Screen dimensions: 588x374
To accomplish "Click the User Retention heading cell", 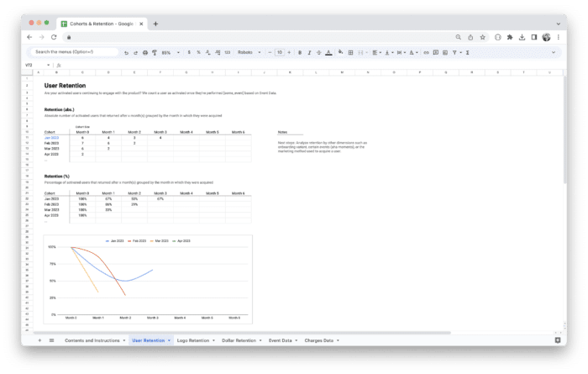I will (x=65, y=86).
